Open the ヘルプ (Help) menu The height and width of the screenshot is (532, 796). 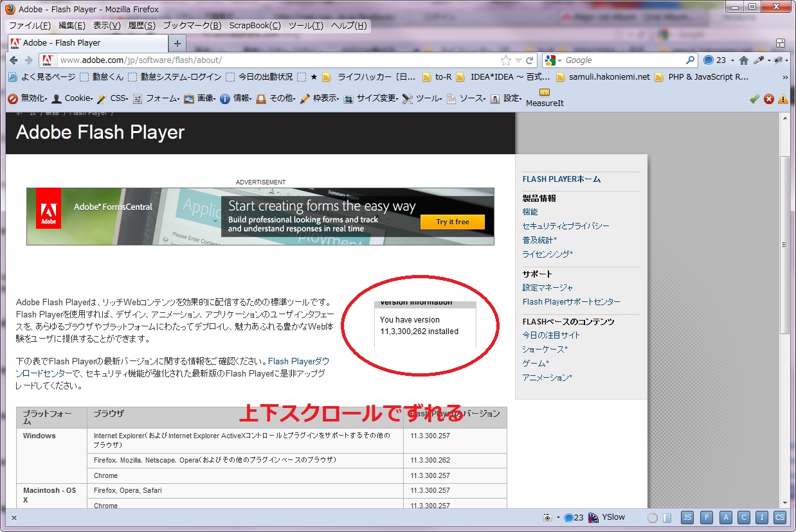[349, 26]
